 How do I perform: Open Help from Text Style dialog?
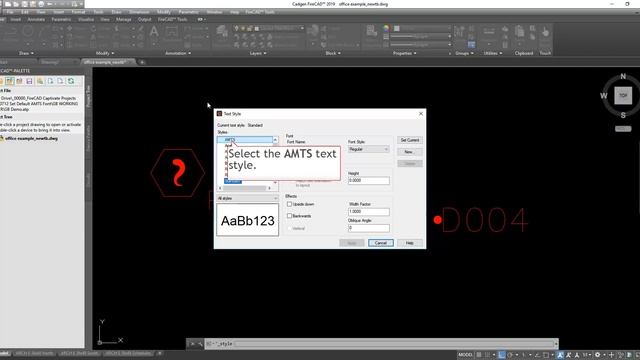pyautogui.click(x=410, y=243)
